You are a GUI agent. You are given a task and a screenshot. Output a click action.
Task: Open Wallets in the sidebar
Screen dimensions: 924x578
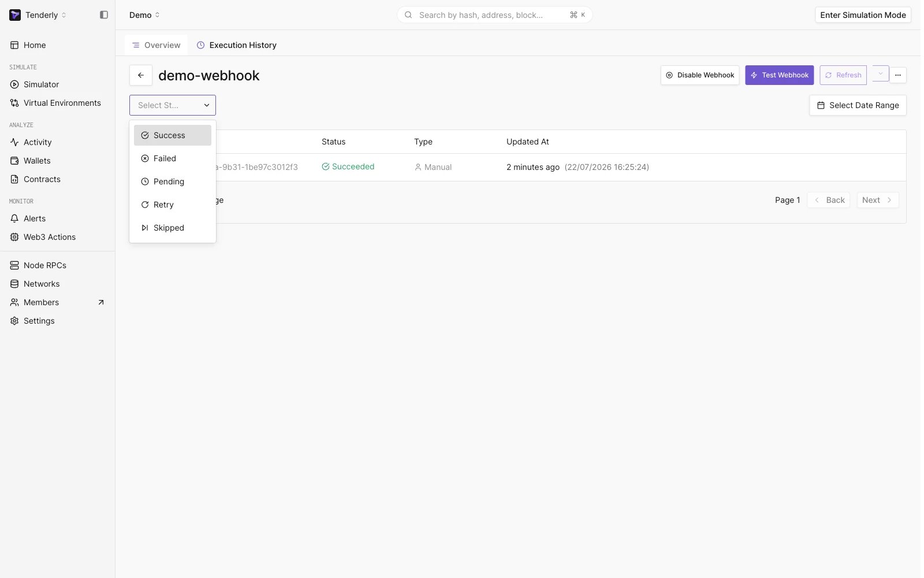tap(37, 161)
